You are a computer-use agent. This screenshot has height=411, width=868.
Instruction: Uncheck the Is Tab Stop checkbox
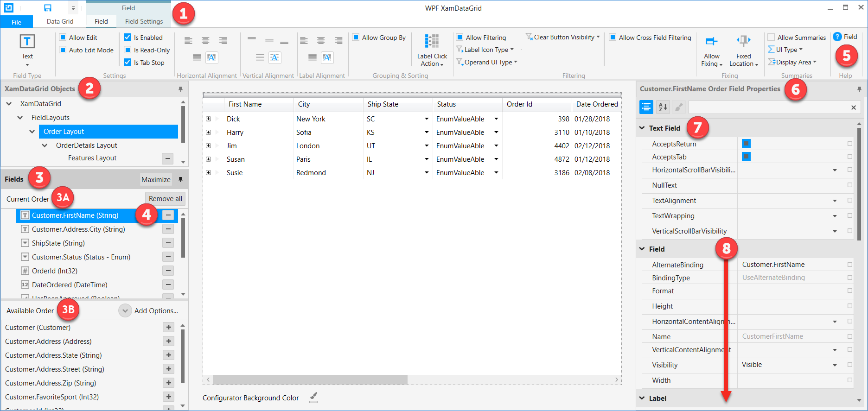[x=128, y=63]
